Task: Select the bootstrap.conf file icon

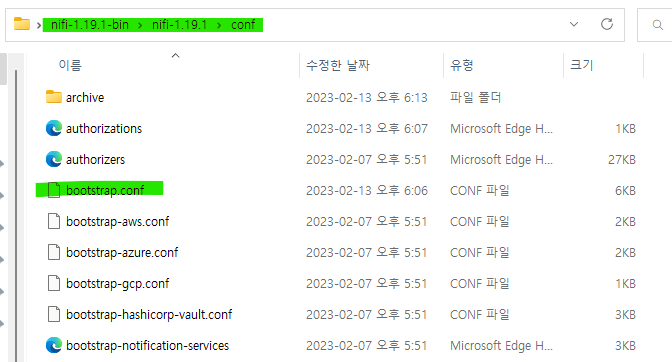Action: [54, 190]
